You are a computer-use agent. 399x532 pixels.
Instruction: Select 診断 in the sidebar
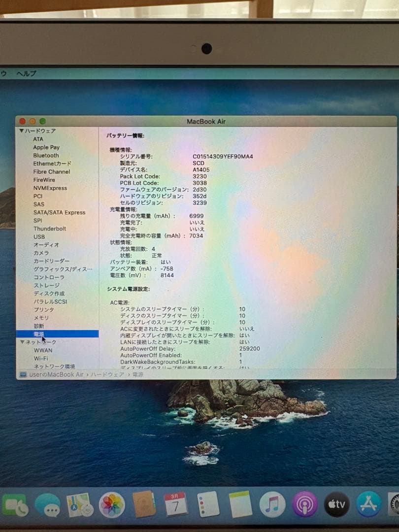[39, 326]
